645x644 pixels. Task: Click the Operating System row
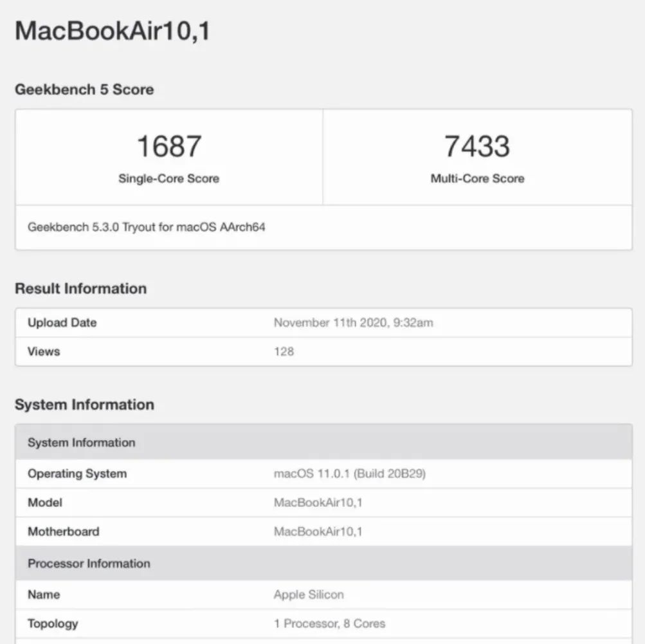77,474
